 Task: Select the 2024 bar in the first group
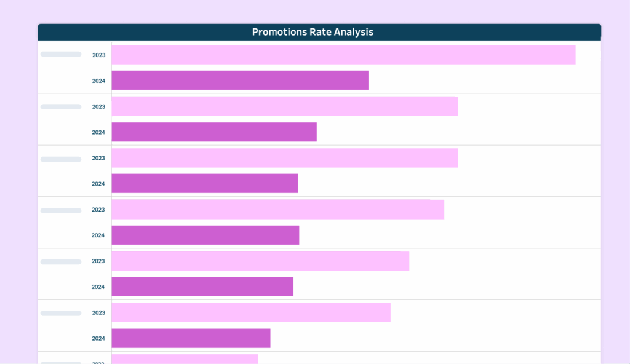click(240, 81)
